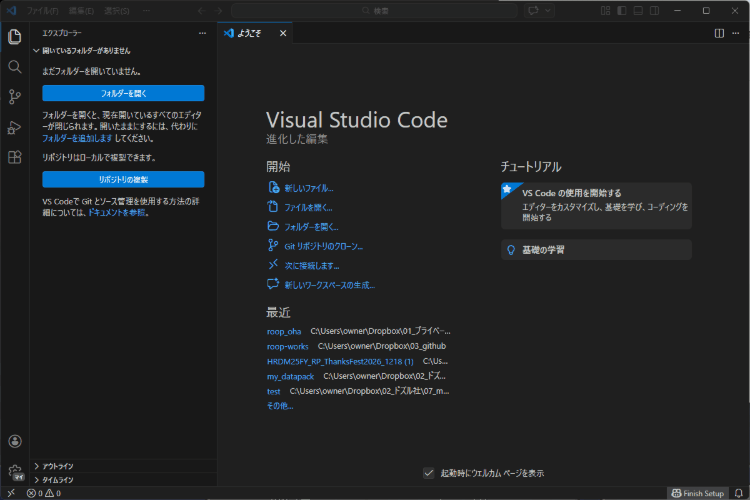This screenshot has width=750, height=500.
Task: Click Git リポジトリのクローン... link
Action: 315,246
